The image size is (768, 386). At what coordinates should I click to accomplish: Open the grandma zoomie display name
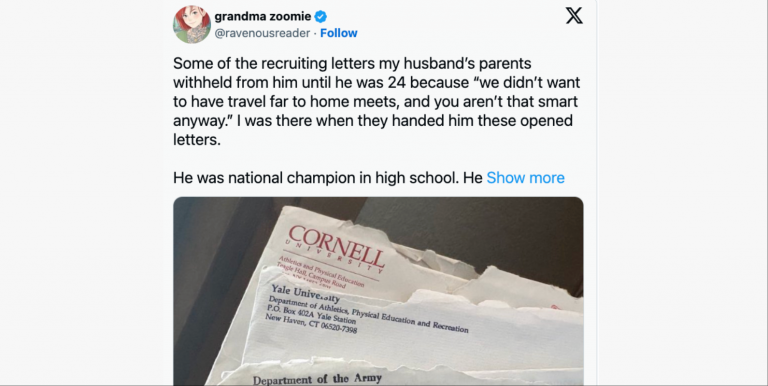click(x=263, y=16)
